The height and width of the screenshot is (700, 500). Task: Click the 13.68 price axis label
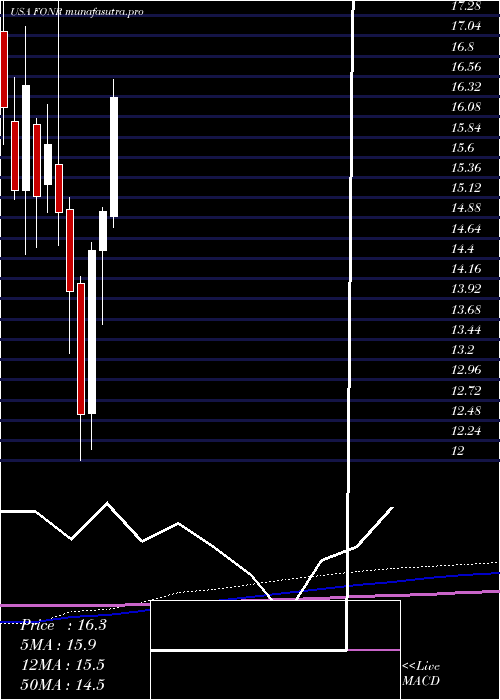coord(466,309)
